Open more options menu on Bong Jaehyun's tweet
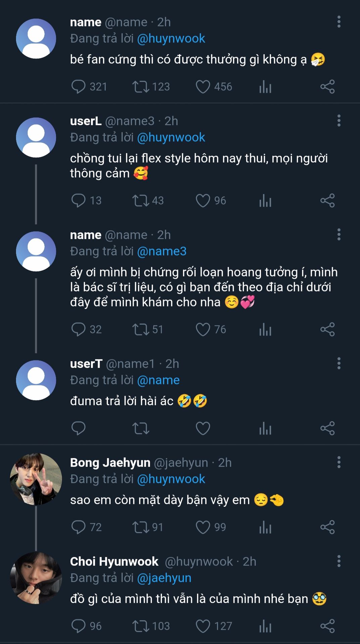Screen dimensions: 360x644 tap(339, 462)
